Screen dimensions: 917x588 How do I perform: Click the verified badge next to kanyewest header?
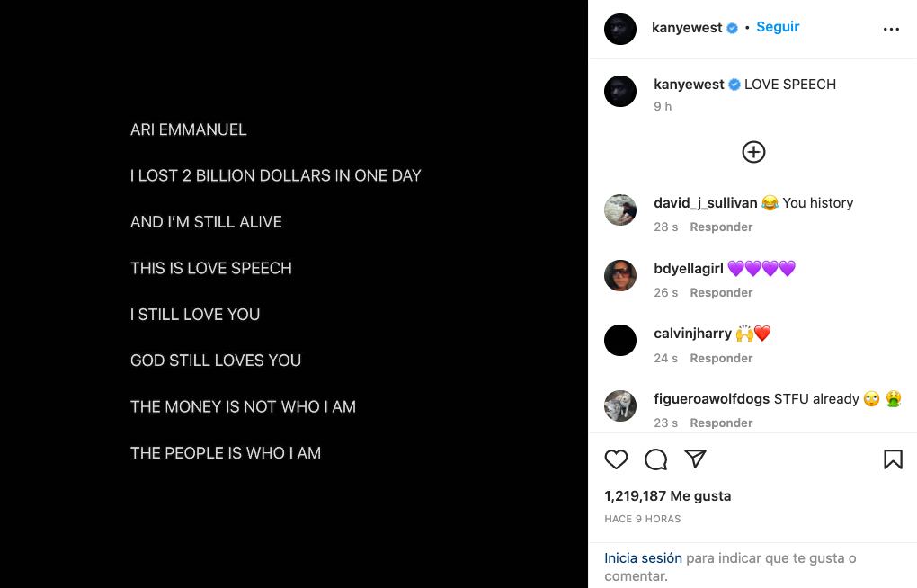(734, 27)
